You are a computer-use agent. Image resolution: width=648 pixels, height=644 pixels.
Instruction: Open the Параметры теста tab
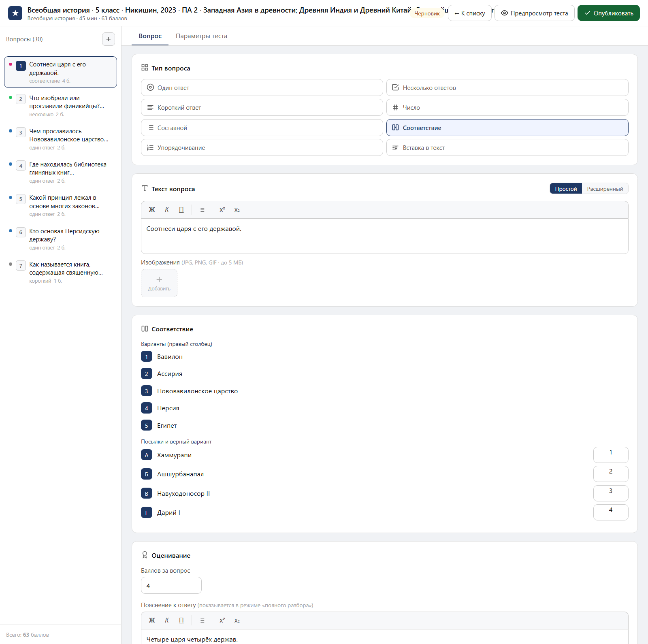coord(201,36)
